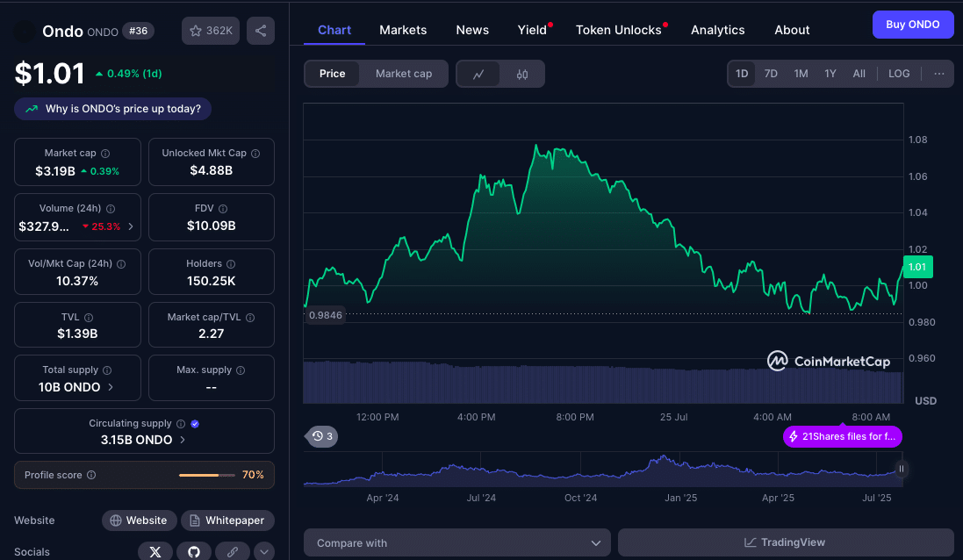This screenshot has height=560, width=963.
Task: Open chart more options (three dots)
Action: coord(939,74)
